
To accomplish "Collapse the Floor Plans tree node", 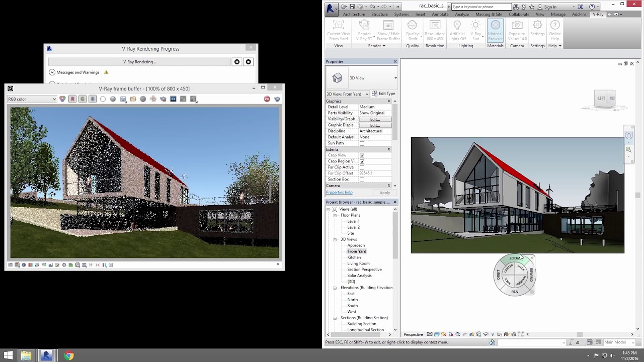I will 335,215.
